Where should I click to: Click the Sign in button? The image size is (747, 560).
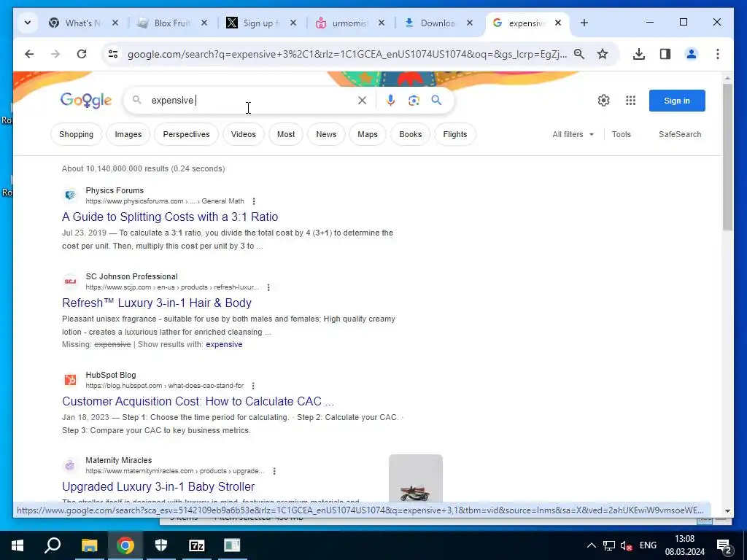click(x=677, y=101)
